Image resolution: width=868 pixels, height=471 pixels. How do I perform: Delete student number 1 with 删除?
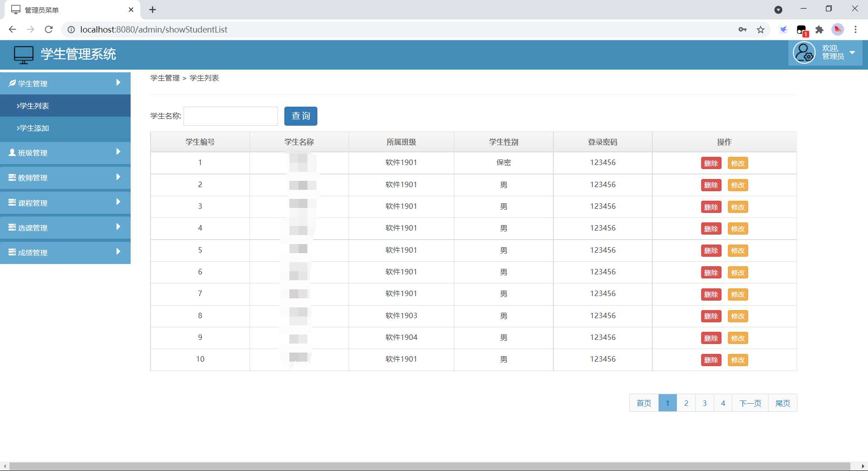point(711,163)
